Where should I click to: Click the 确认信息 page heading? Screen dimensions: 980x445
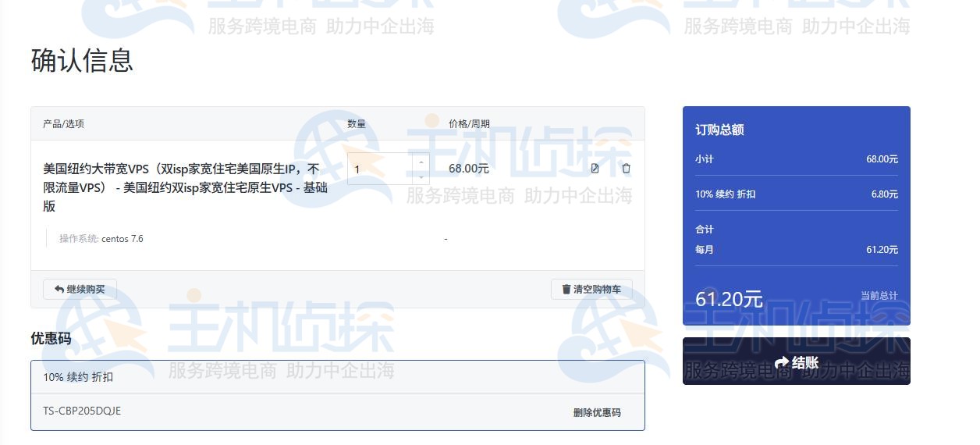[82, 60]
